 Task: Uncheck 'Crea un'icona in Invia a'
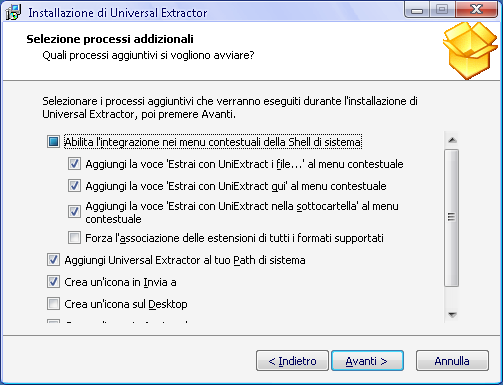click(x=53, y=282)
